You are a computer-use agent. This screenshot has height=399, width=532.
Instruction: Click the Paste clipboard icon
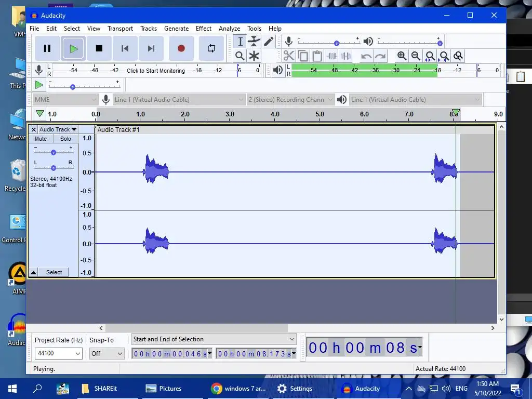pyautogui.click(x=317, y=56)
